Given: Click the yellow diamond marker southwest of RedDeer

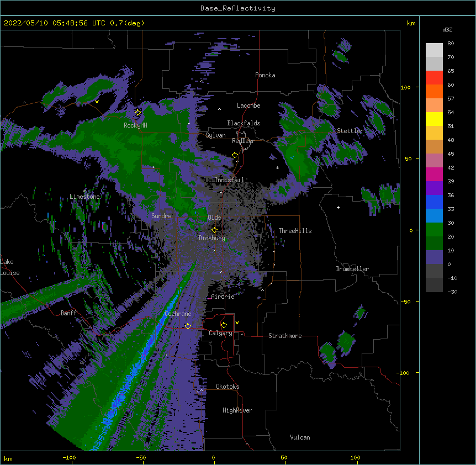Looking at the screenshot, I should click(235, 155).
